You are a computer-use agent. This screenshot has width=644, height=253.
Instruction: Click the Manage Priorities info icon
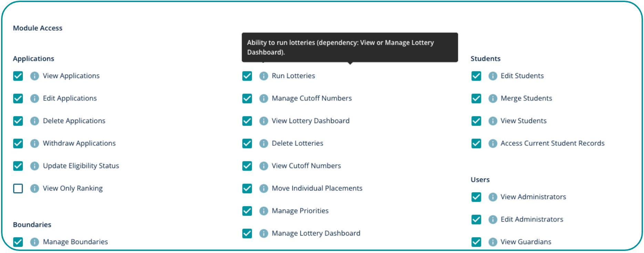pos(263,211)
